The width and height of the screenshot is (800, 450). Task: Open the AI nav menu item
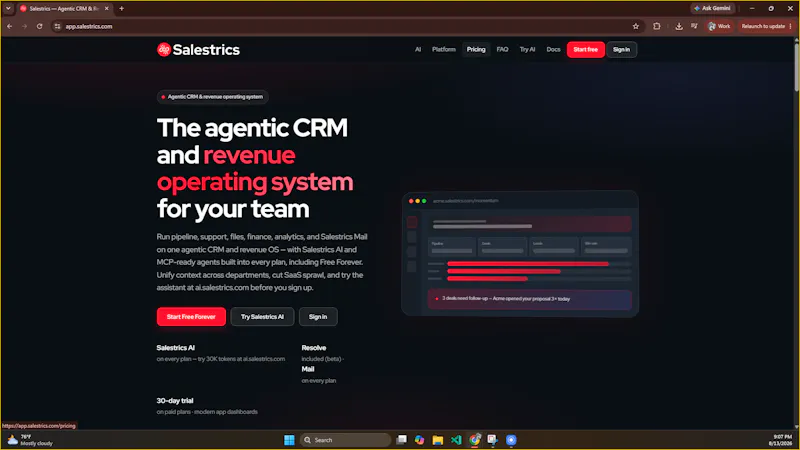click(418, 49)
